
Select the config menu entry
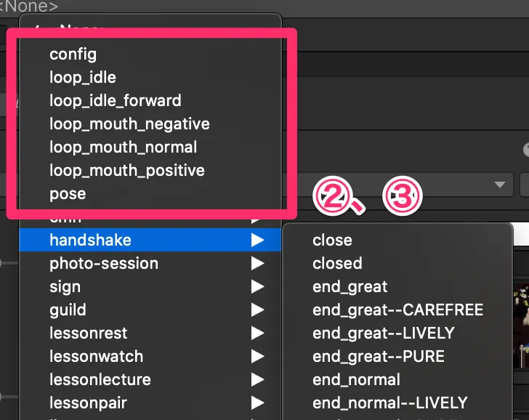pos(73,54)
